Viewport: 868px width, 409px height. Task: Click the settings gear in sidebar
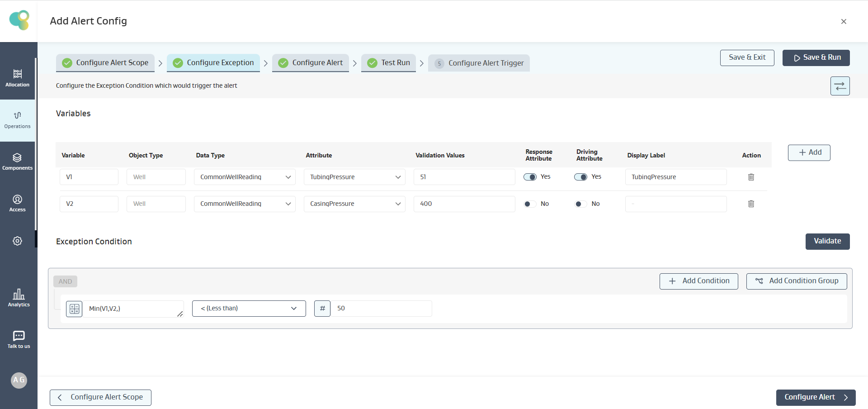pos(17,241)
